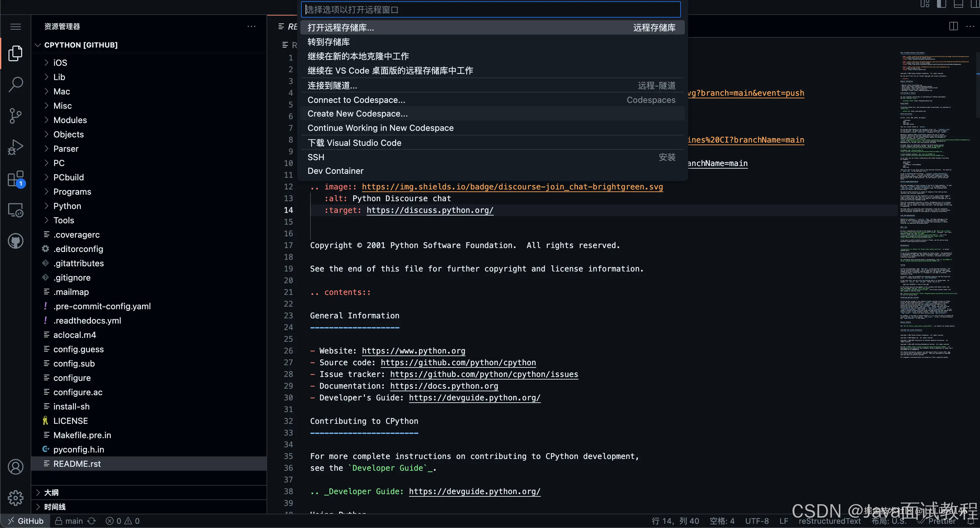Screen dimensions: 980x528
Task: Open the Manage gear icon
Action: pos(16,498)
